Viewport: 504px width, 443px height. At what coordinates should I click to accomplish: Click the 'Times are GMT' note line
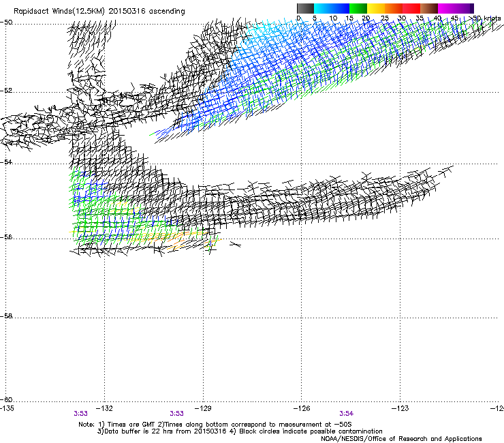click(215, 425)
